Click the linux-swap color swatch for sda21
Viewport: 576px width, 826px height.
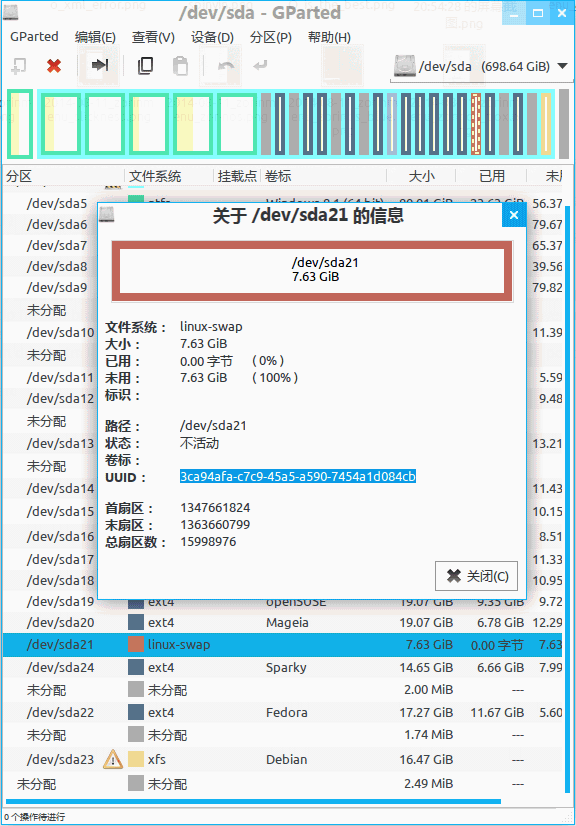pos(136,644)
